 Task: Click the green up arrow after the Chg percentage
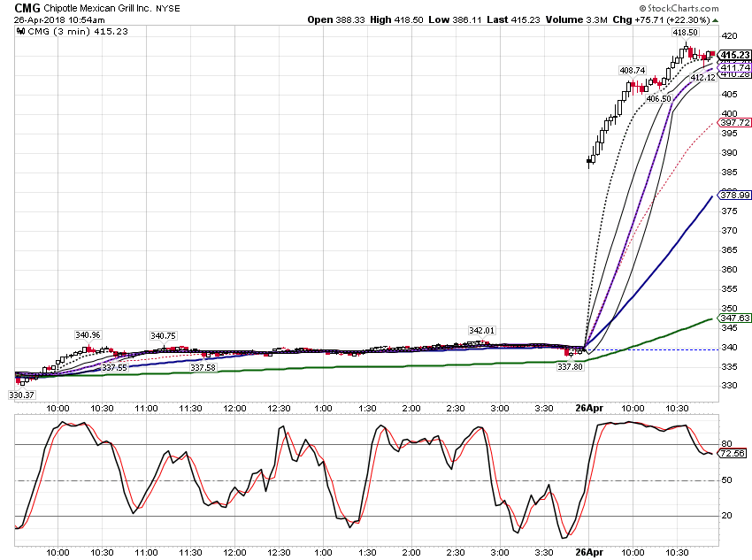pyautogui.click(x=716, y=20)
